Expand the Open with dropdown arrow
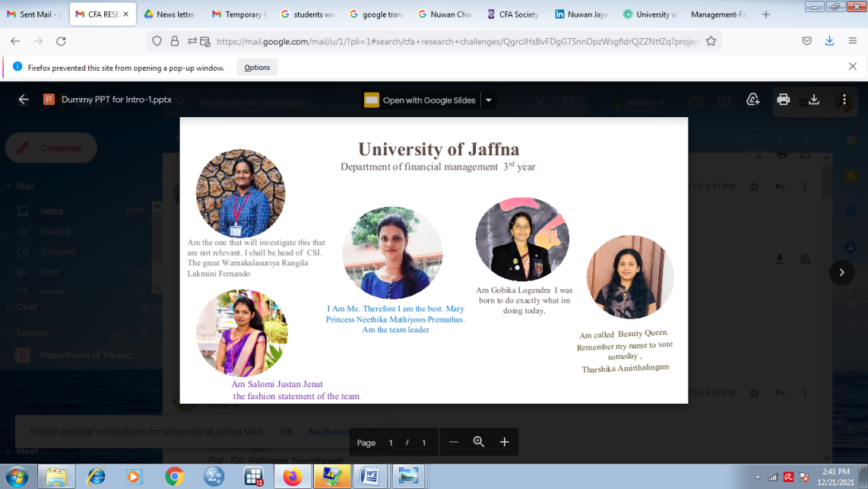 point(489,100)
